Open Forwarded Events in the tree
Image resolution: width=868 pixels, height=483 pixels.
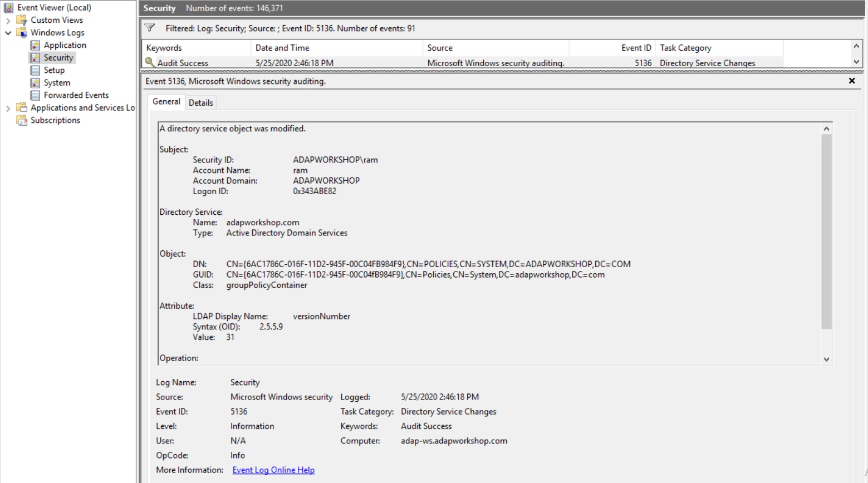76,95
